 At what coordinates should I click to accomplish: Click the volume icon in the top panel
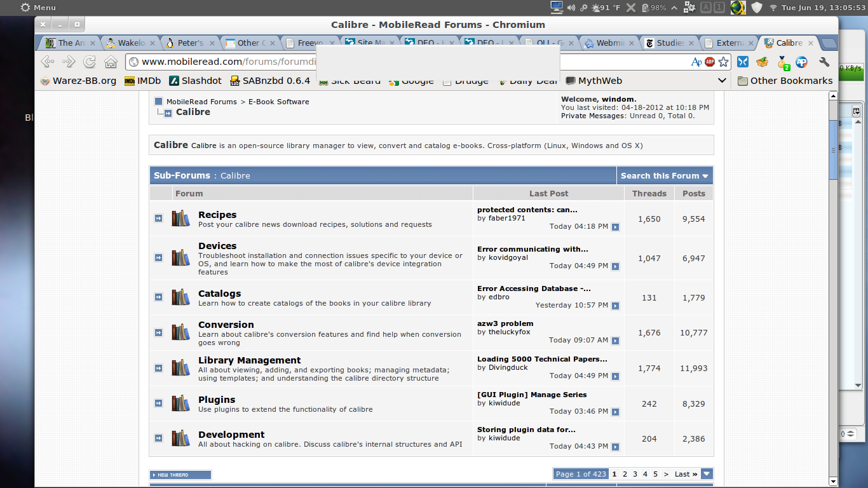pyautogui.click(x=571, y=8)
